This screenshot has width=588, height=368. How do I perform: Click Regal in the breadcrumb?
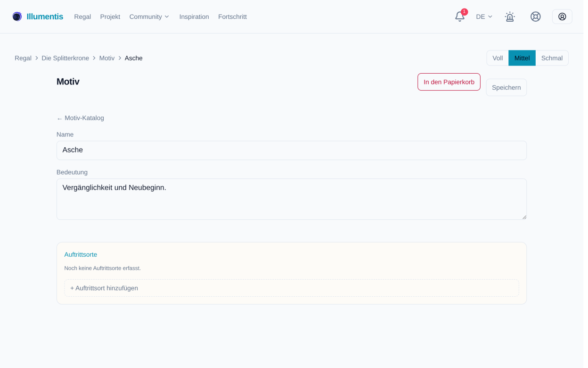click(23, 58)
